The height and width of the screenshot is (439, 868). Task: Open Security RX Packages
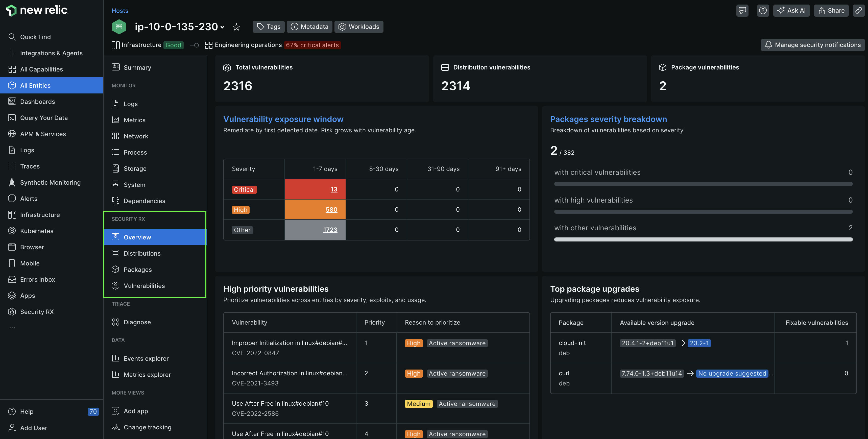155,270
